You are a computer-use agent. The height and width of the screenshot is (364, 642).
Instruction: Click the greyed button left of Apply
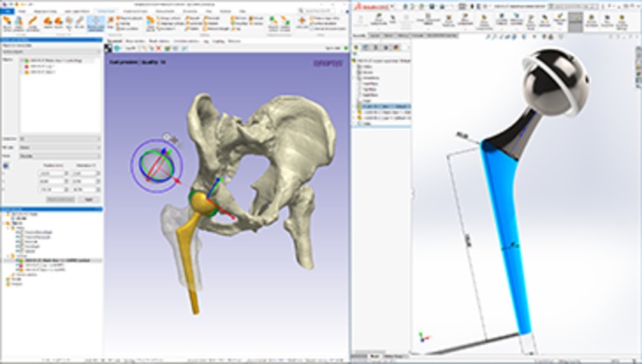click(60, 198)
